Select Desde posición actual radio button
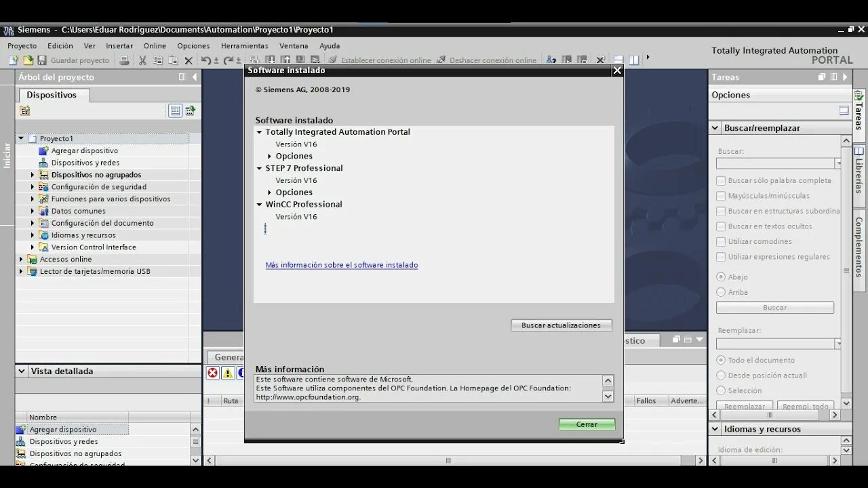The image size is (868, 488). click(x=721, y=375)
